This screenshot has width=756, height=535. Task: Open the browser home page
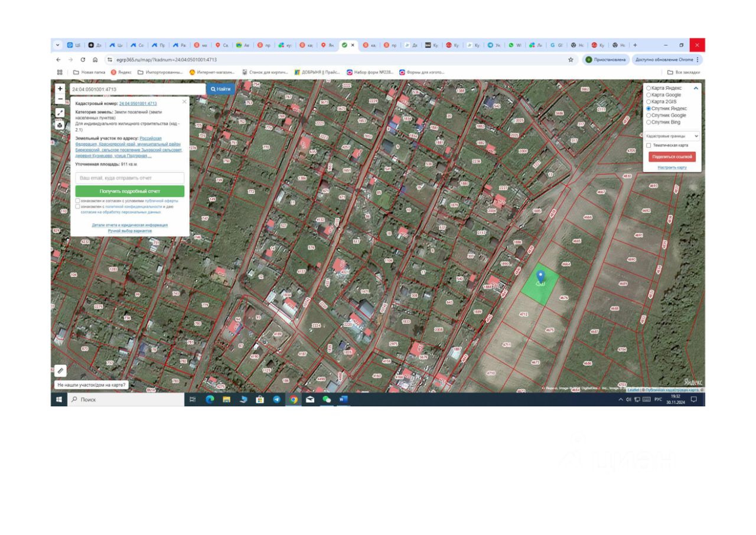(95, 60)
